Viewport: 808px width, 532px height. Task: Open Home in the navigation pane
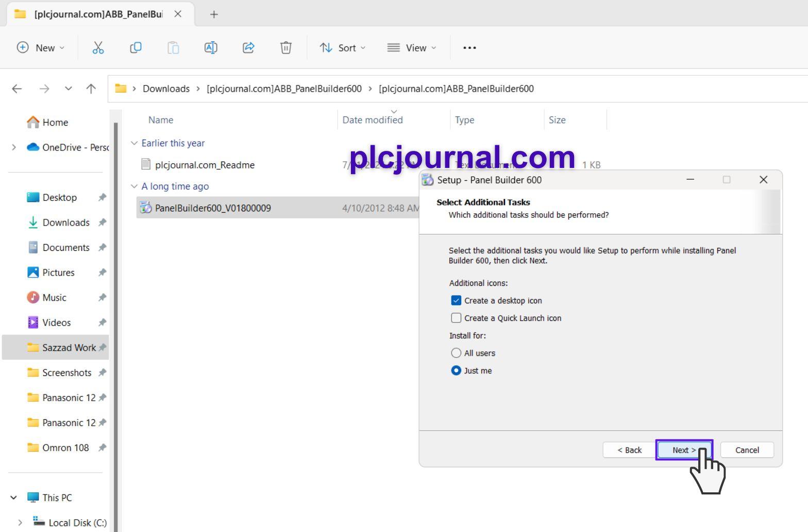[55, 122]
